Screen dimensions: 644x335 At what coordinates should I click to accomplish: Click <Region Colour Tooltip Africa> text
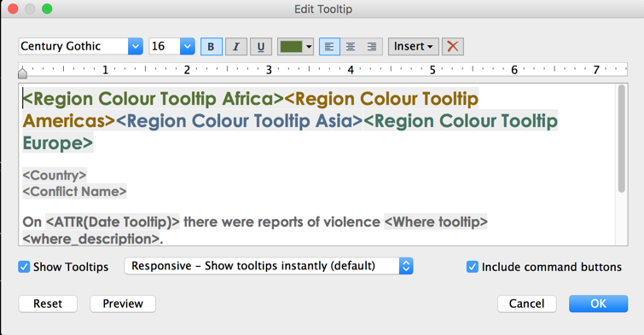(154, 99)
